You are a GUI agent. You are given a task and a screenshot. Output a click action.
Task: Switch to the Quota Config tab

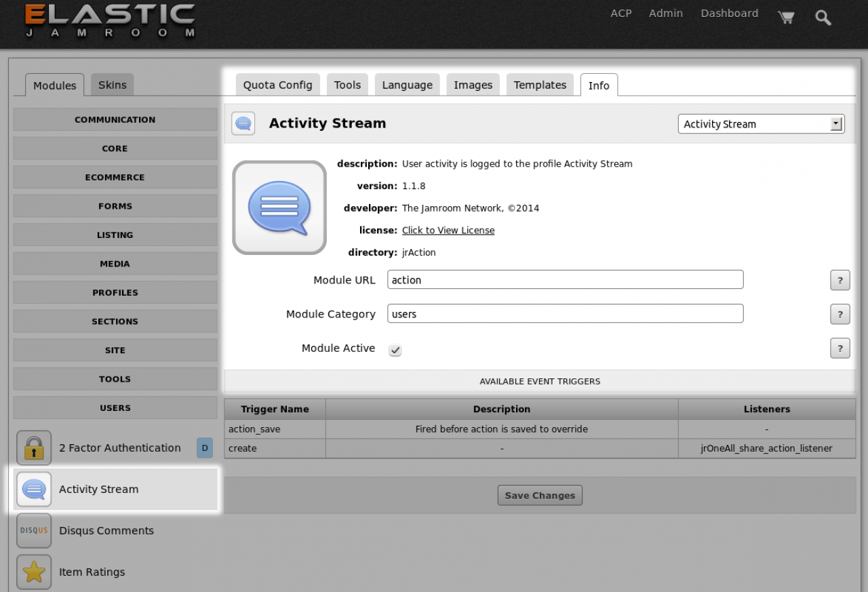click(x=277, y=85)
